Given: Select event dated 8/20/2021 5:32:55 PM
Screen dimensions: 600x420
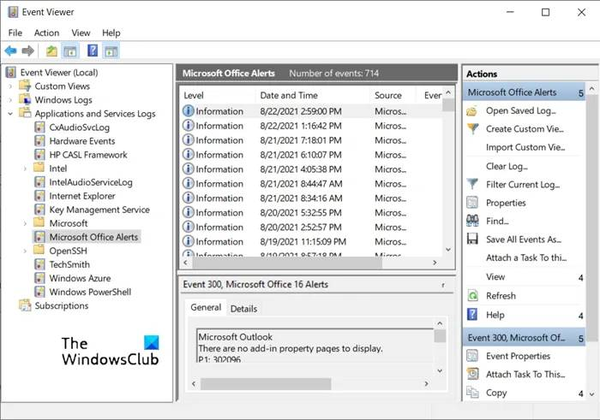Looking at the screenshot, I should 312,213.
